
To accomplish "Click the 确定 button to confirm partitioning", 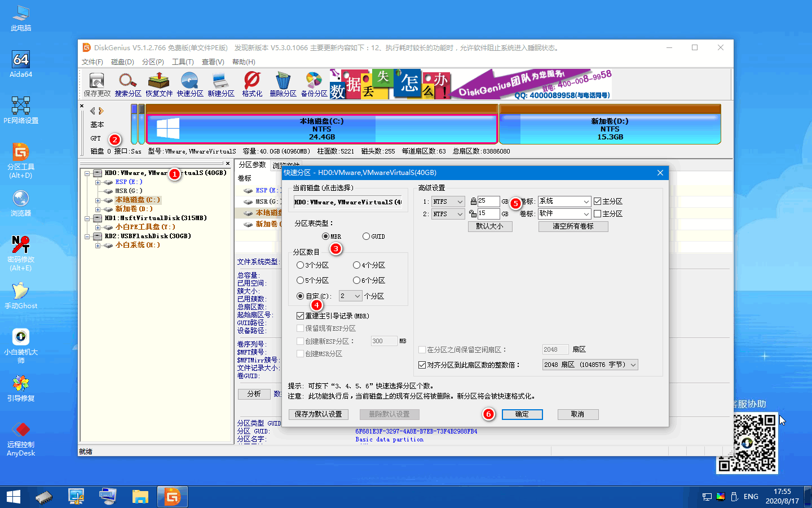I will (522, 414).
